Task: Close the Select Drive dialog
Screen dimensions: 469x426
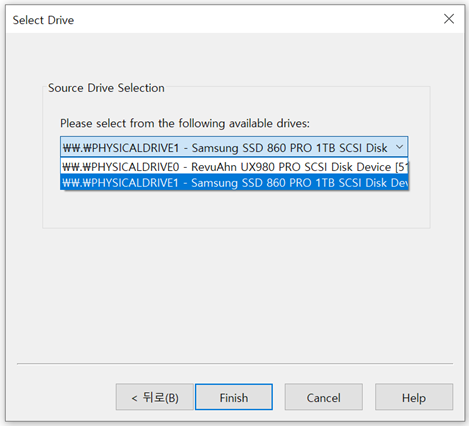Action: click(449, 19)
